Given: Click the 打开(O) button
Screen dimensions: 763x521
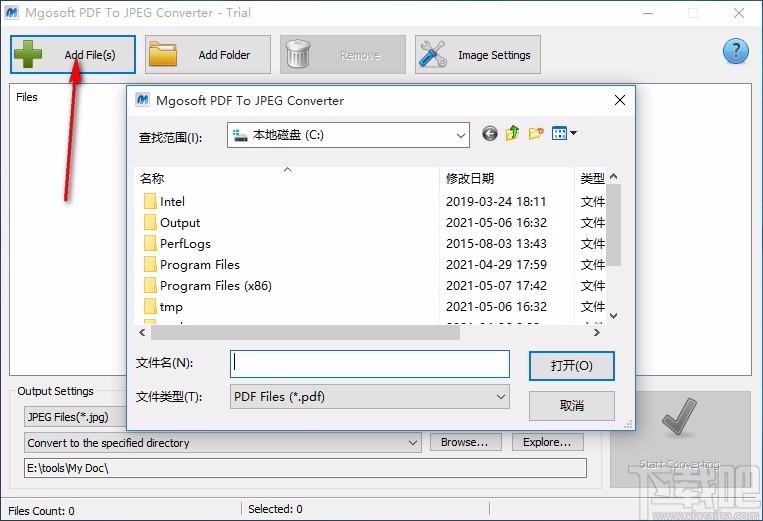Looking at the screenshot, I should (x=572, y=366).
